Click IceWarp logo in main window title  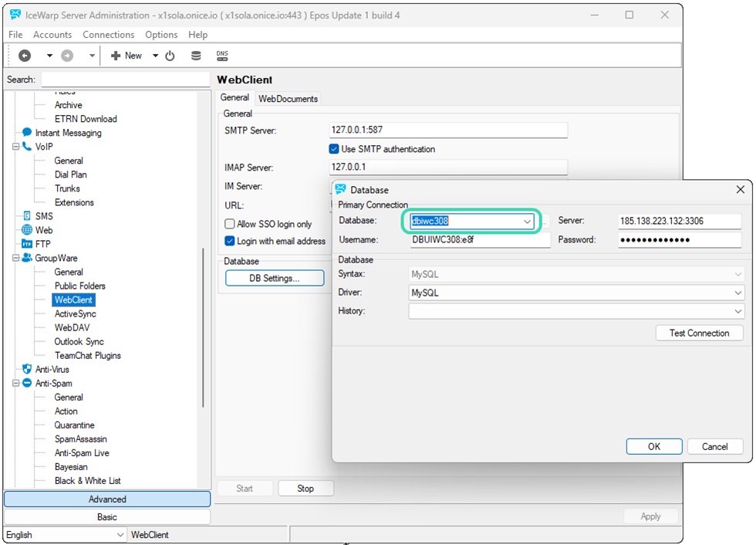[x=15, y=15]
